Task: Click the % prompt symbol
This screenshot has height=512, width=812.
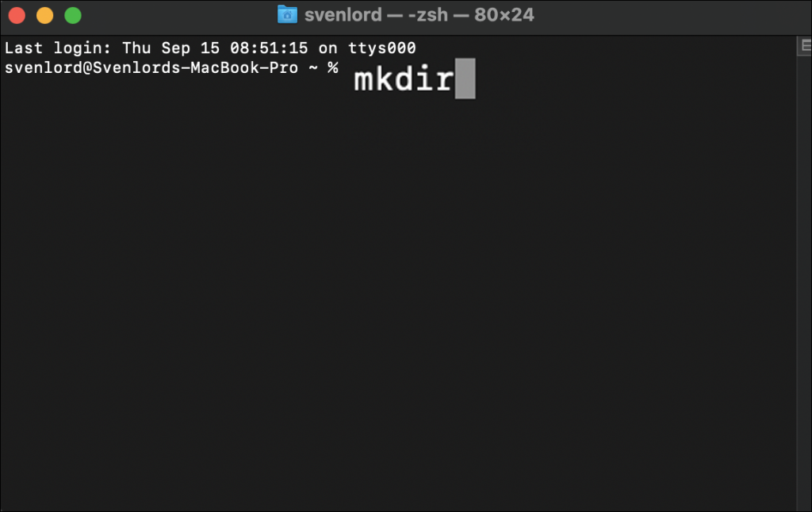Action: (x=332, y=68)
